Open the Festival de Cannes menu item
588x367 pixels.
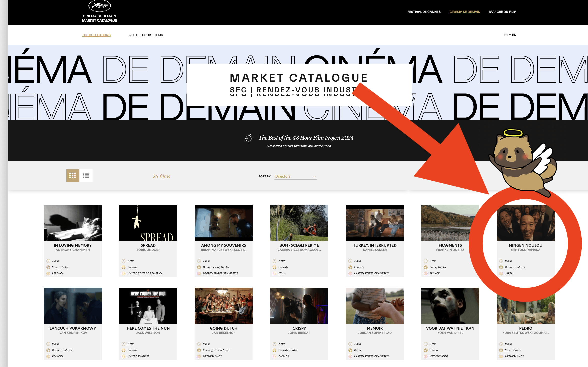[x=424, y=12]
